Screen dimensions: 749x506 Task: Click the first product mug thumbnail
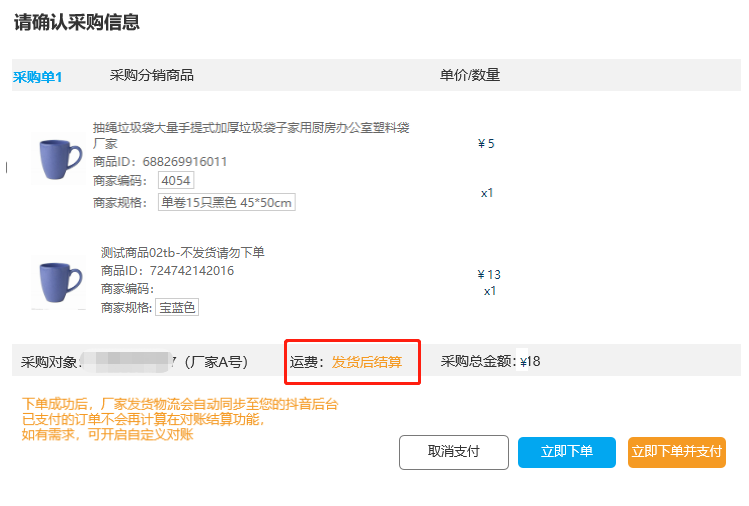[x=59, y=159]
